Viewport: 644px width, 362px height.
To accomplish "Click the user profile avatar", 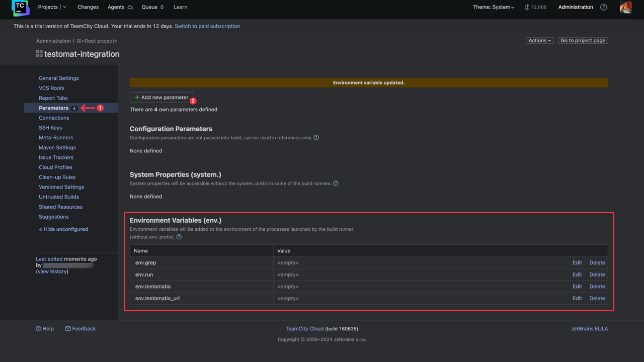I will click(625, 7).
